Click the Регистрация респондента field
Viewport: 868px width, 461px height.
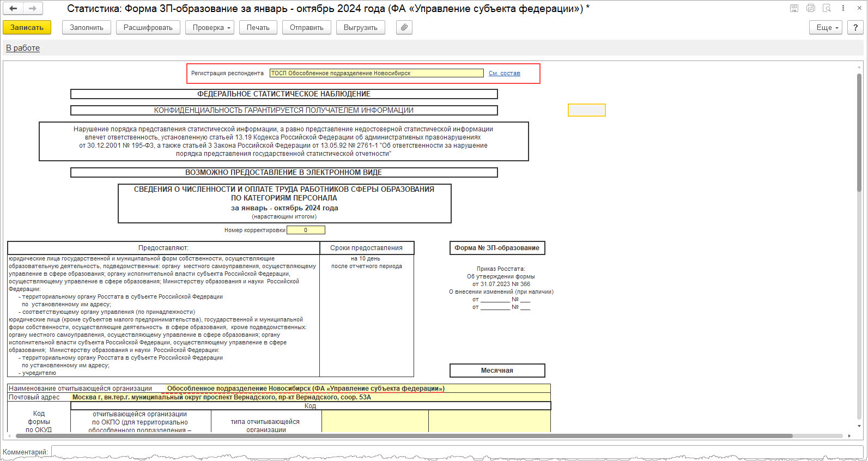click(377, 73)
